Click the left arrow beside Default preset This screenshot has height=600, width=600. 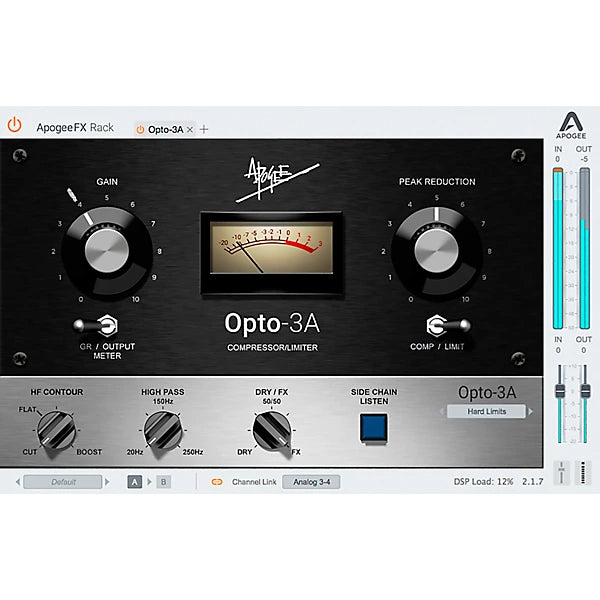(16, 481)
